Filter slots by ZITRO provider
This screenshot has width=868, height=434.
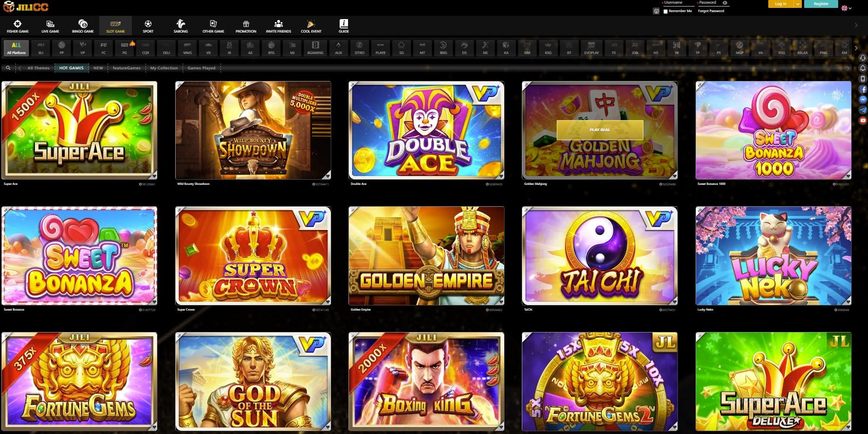click(359, 47)
